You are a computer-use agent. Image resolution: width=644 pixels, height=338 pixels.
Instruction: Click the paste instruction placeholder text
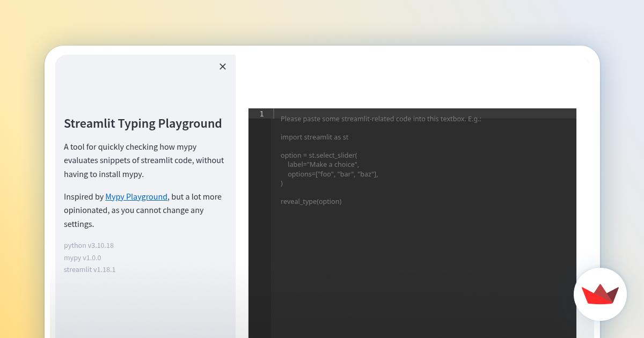coord(381,119)
